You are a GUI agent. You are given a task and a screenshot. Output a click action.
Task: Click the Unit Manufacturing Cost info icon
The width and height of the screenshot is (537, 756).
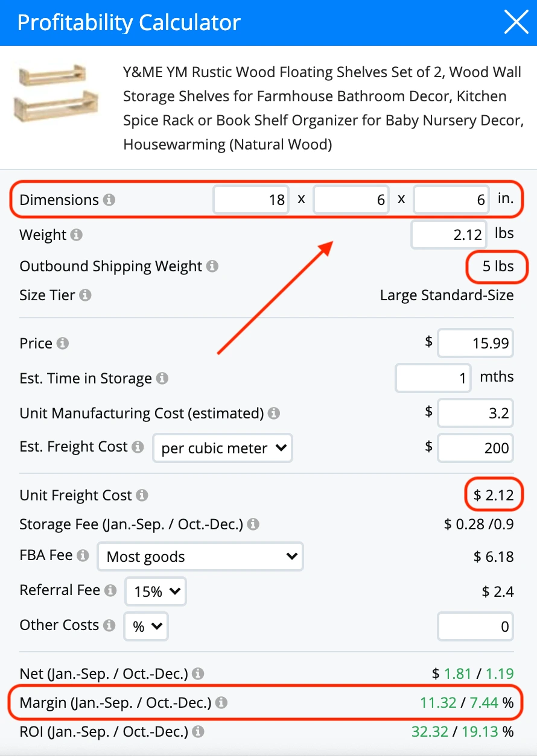273,413
